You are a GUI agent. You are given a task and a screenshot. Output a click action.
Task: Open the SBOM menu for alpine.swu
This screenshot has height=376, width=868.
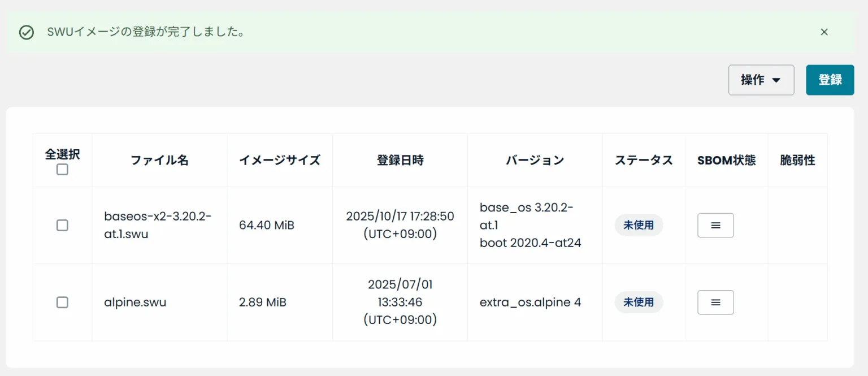[x=715, y=302]
